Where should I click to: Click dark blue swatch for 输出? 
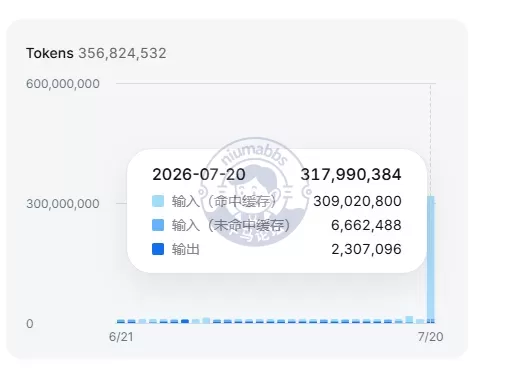click(x=158, y=249)
